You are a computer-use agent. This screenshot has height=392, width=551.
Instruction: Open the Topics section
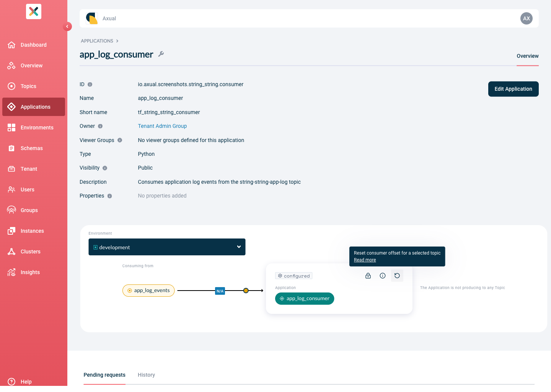click(34, 86)
